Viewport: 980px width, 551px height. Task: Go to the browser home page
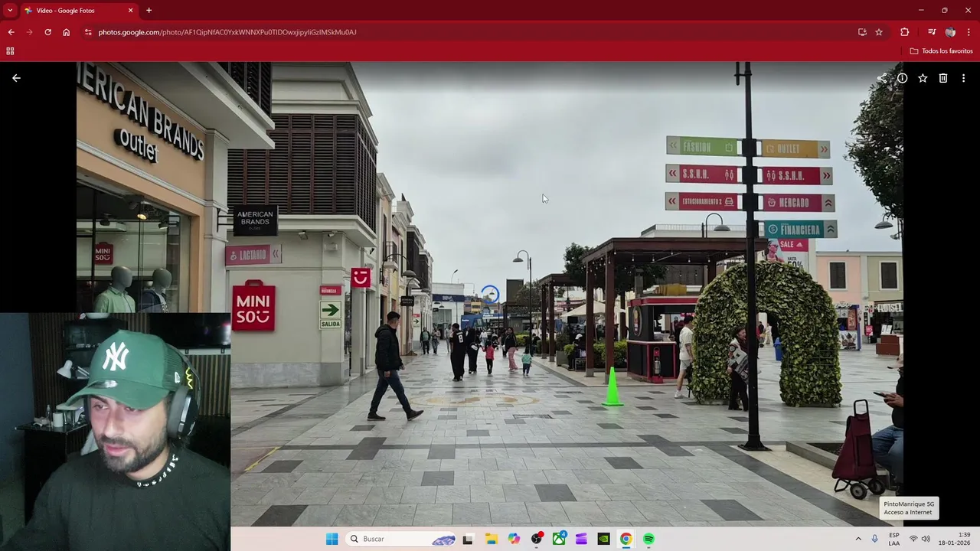point(67,32)
